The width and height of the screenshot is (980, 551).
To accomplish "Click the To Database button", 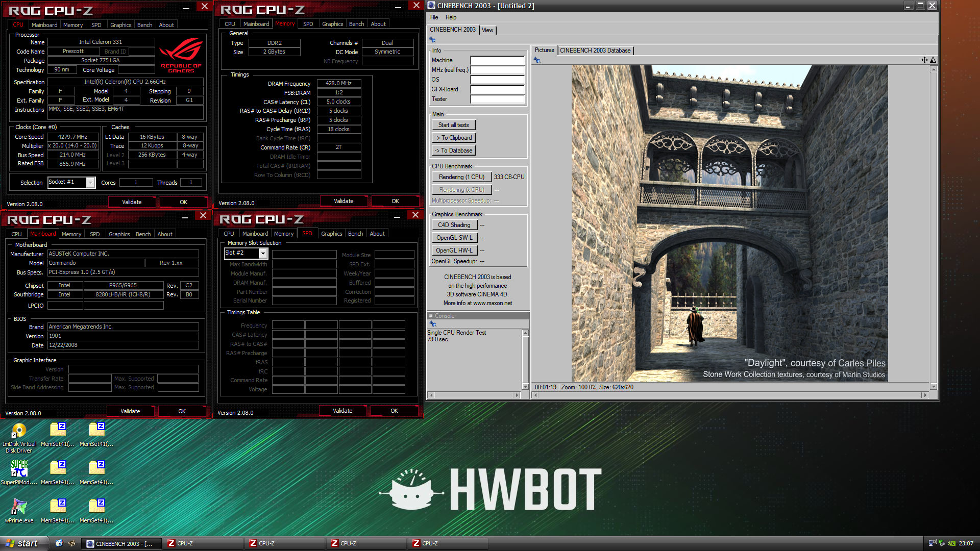I will point(453,151).
